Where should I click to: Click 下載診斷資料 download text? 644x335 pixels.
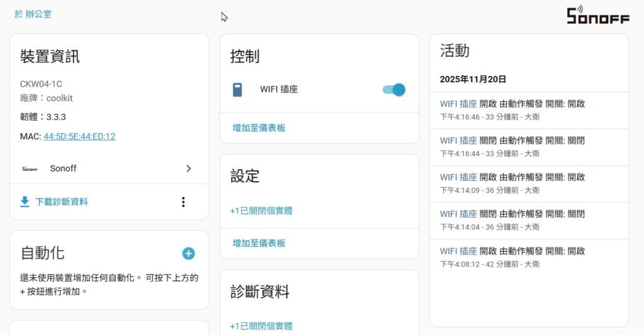pos(62,202)
